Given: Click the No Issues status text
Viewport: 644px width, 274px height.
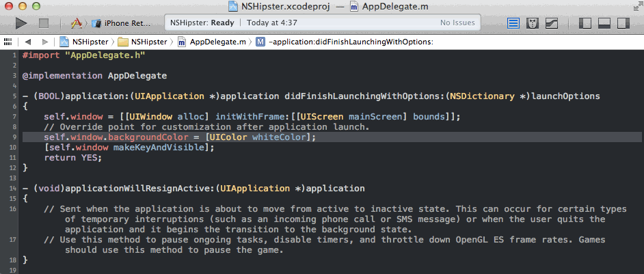Looking at the screenshot, I should coord(457,23).
